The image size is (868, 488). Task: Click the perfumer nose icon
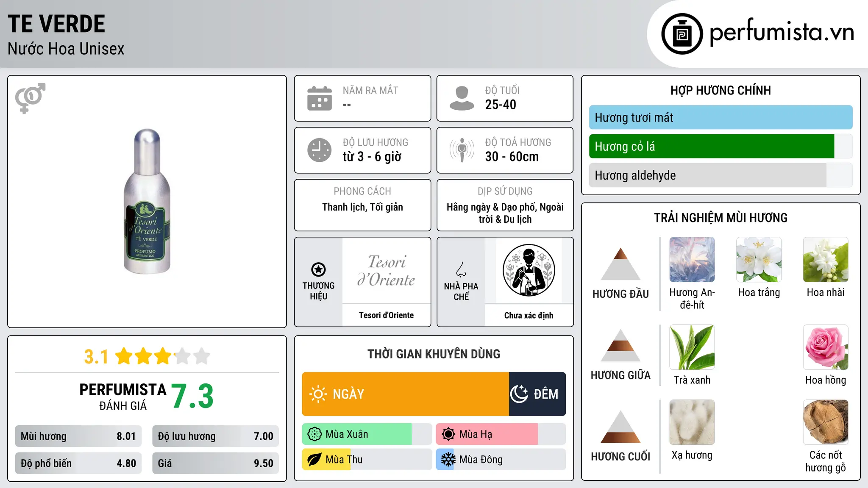[x=461, y=269]
